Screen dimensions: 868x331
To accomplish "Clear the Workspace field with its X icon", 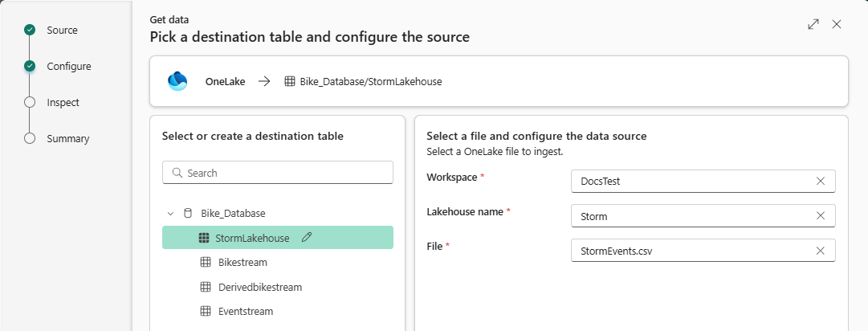I will 821,182.
